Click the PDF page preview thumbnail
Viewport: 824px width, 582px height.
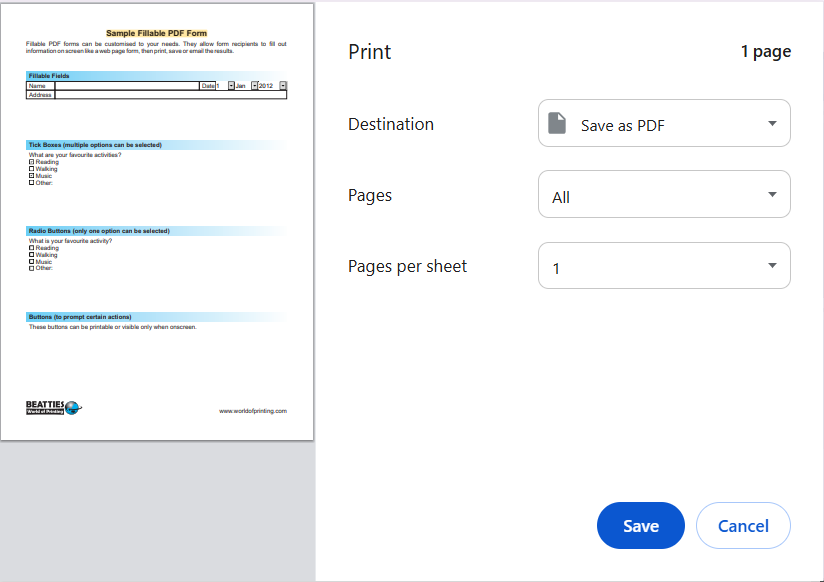(x=158, y=220)
